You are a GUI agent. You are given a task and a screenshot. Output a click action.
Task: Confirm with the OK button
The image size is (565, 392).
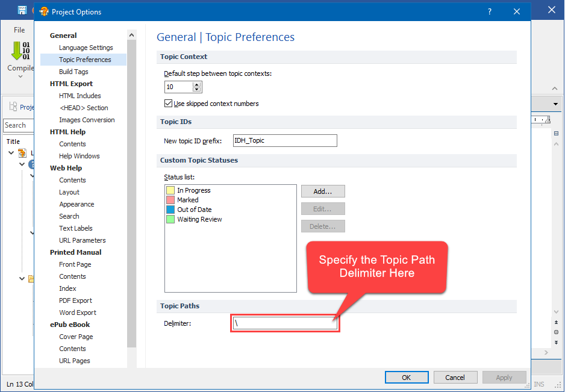pos(407,377)
